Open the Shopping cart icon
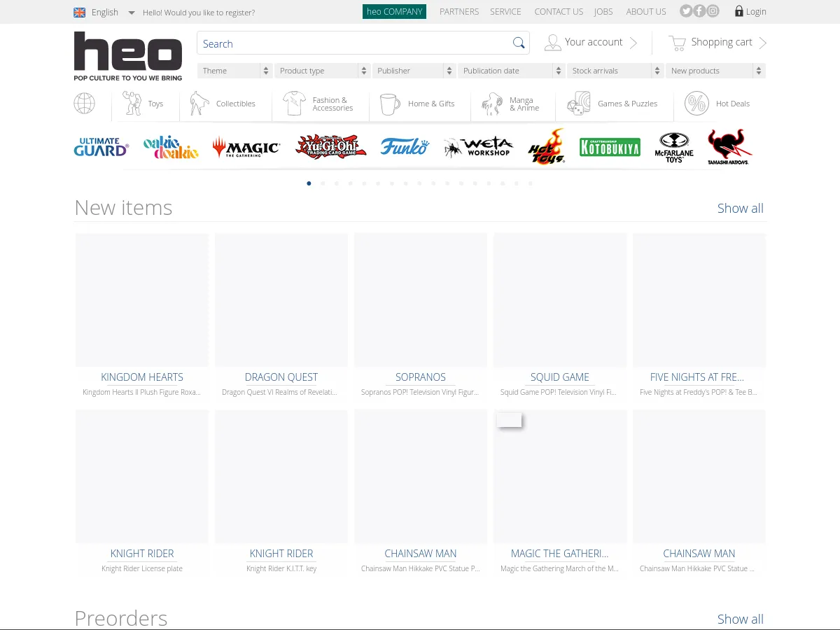Image resolution: width=840 pixels, height=630 pixels. [676, 42]
